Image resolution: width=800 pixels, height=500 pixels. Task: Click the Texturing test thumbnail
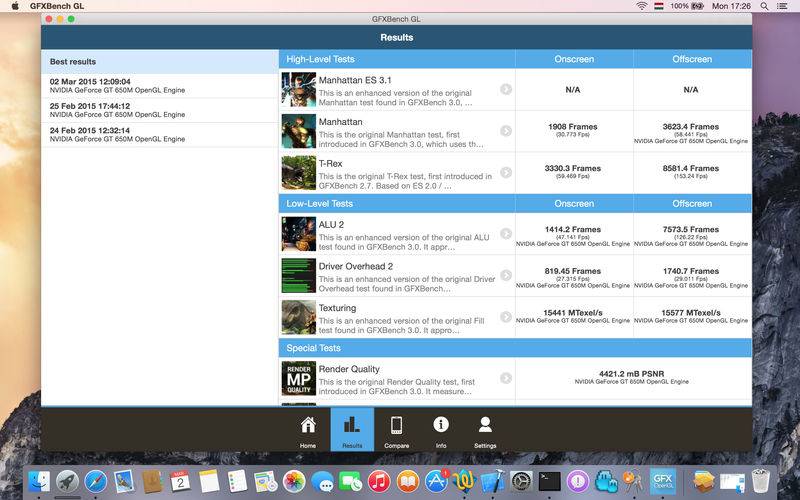pos(298,317)
